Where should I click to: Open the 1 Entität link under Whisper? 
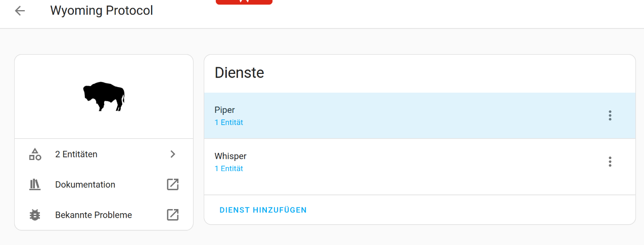pos(228,169)
